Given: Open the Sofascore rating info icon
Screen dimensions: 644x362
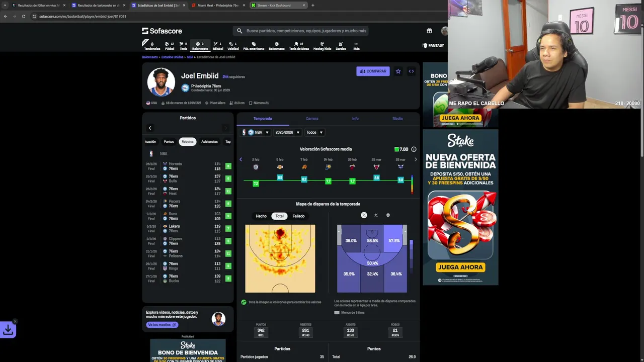Looking at the screenshot, I should tap(414, 149).
